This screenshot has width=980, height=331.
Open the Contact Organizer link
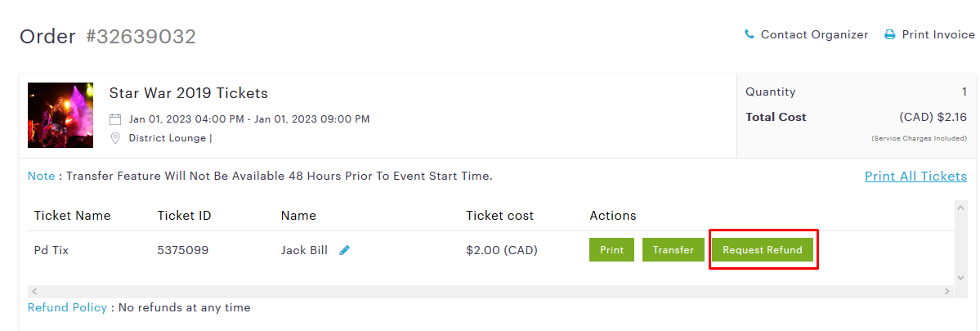pyautogui.click(x=814, y=34)
